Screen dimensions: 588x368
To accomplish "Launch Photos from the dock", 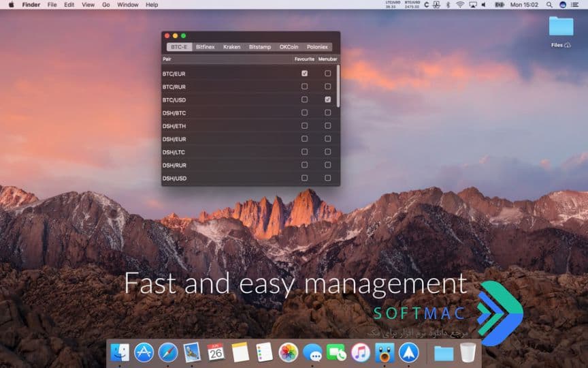I will coord(289,352).
